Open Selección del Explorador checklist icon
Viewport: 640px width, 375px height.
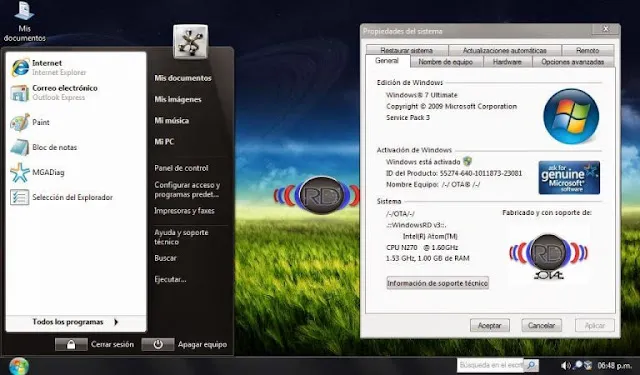[20, 197]
